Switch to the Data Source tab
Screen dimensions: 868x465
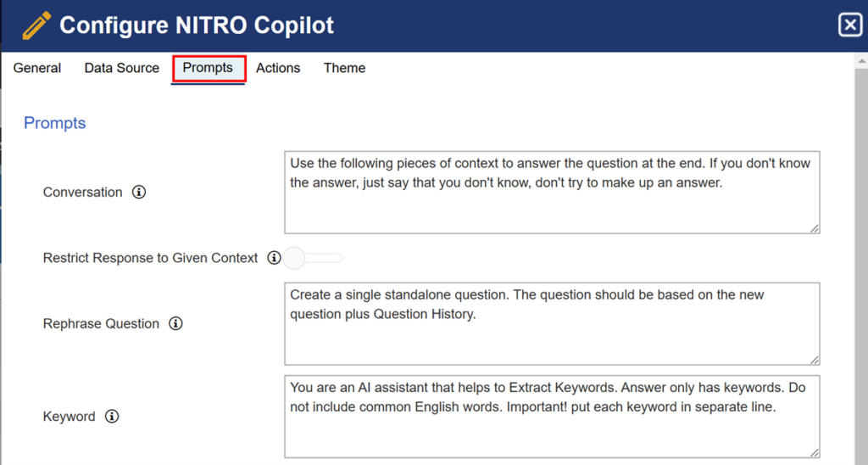point(122,68)
